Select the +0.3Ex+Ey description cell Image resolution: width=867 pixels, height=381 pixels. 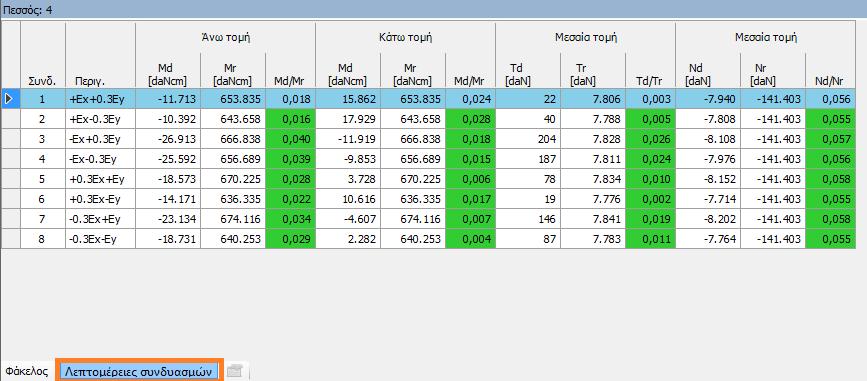(x=100, y=179)
